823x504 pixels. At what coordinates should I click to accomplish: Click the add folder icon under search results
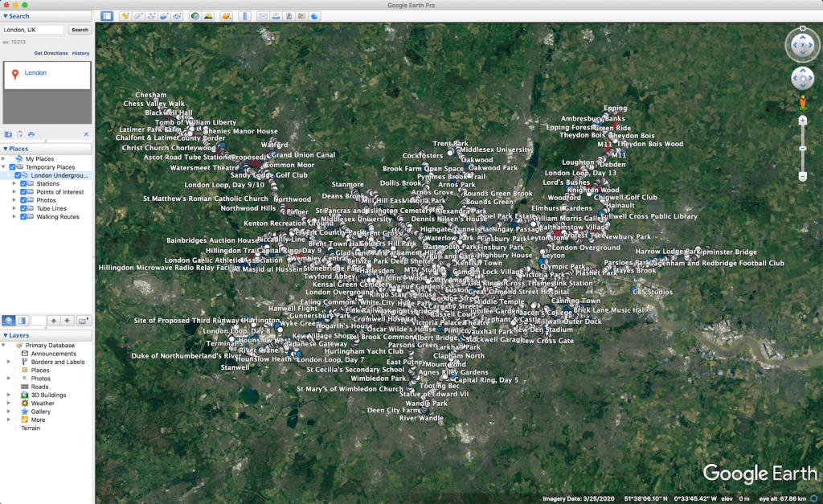coord(8,134)
